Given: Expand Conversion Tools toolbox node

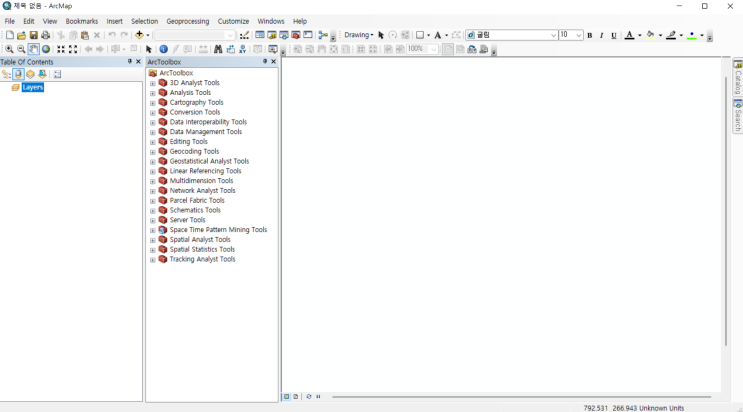Looking at the screenshot, I should 153,113.
